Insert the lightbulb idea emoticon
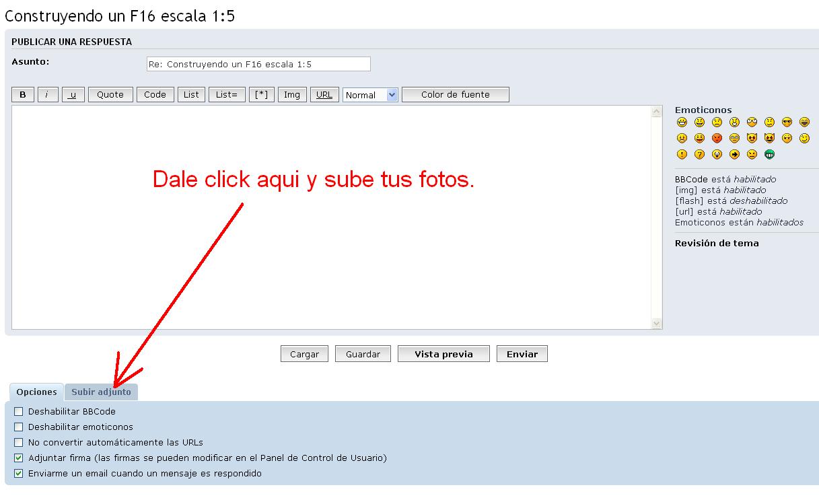Screen dimensions: 819x504 coord(717,155)
